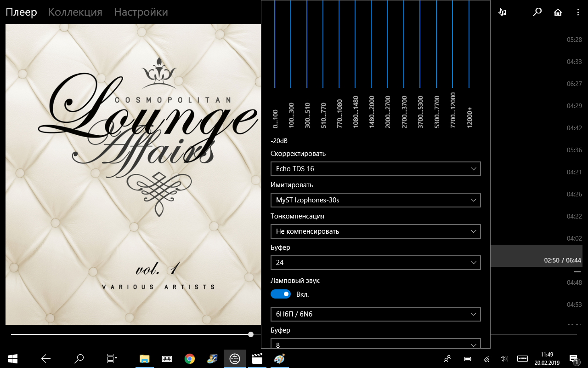
Task: Switch to Плеер tab
Action: [22, 12]
